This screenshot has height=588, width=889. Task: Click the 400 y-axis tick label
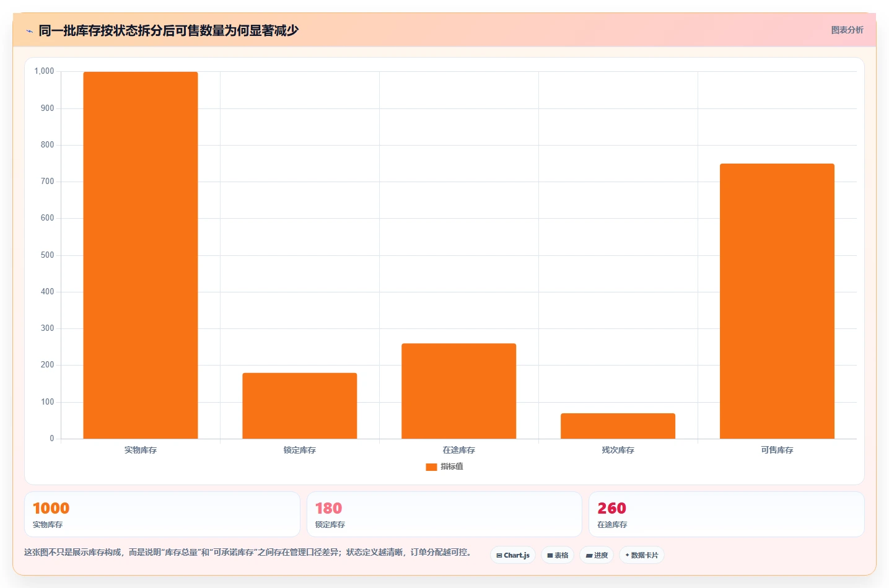point(48,292)
